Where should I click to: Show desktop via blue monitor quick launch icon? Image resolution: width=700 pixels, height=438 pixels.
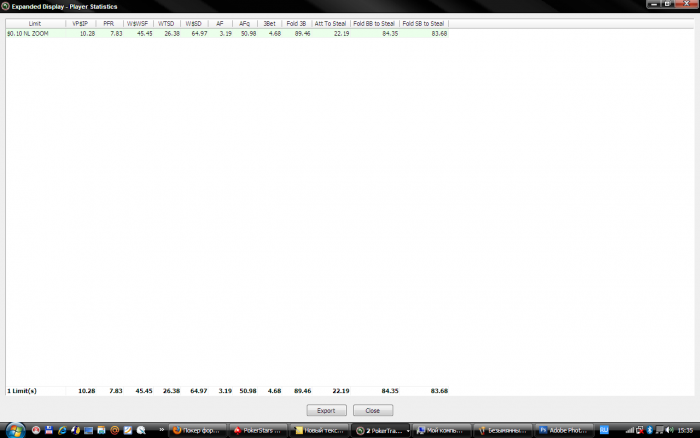[x=88, y=430]
